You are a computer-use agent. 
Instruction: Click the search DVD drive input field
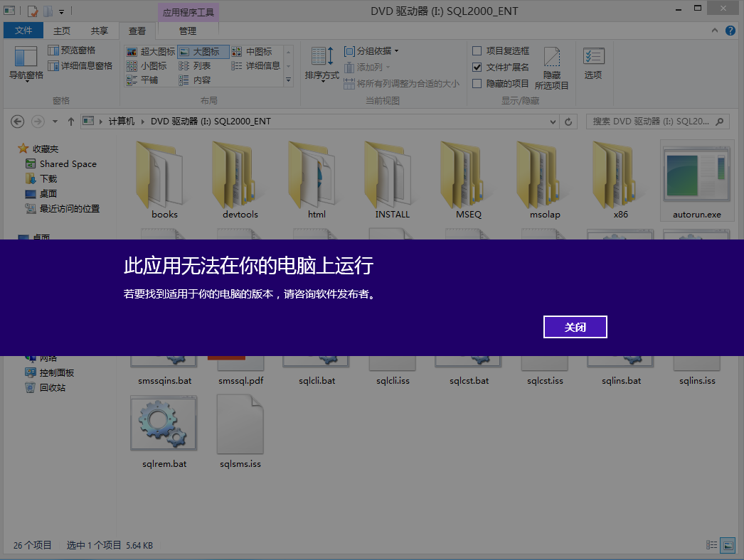pos(650,122)
